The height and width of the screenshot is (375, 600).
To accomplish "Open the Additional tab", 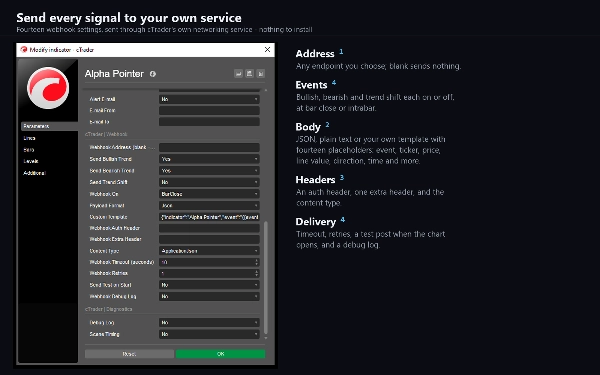I will pos(34,173).
